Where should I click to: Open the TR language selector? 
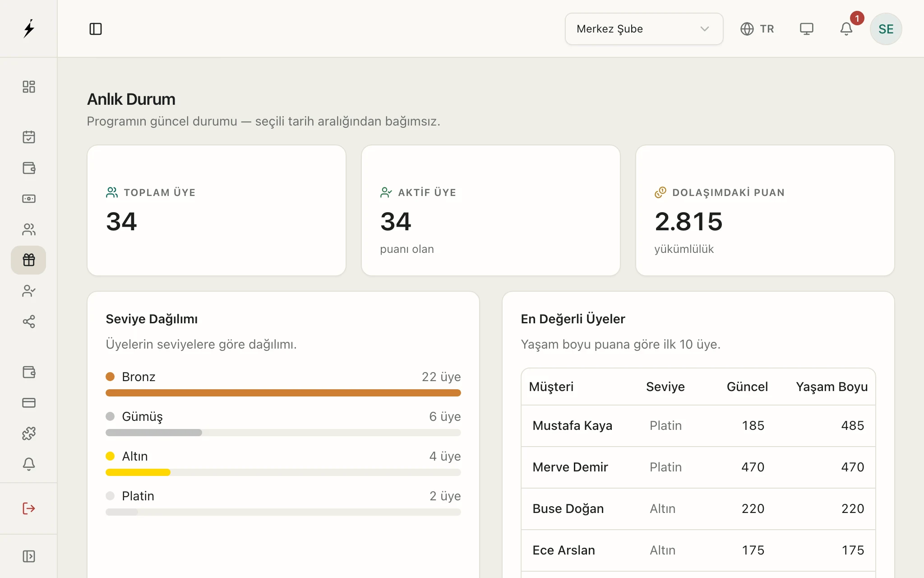click(x=757, y=29)
